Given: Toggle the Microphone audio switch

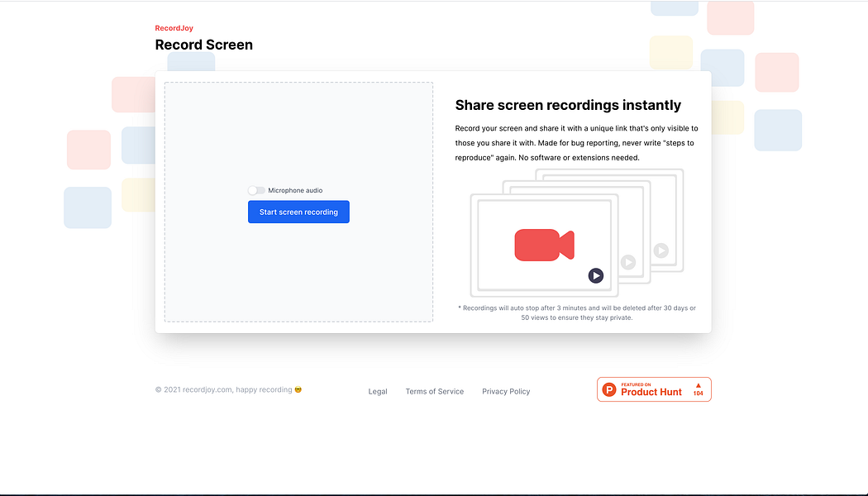Looking at the screenshot, I should point(256,190).
